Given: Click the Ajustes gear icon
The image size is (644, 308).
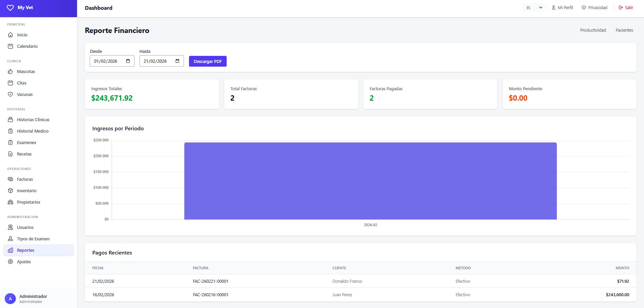Looking at the screenshot, I should pos(10,262).
